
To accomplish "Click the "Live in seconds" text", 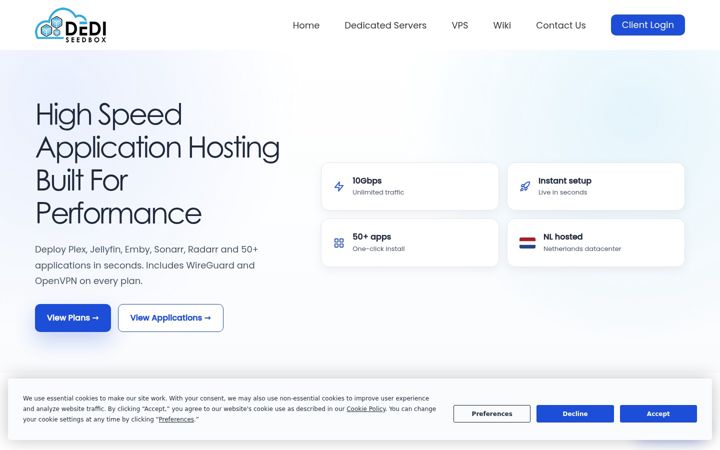I will pos(562,192).
